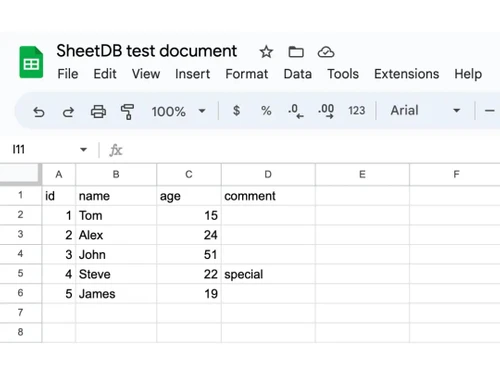Open the 100% zoom dropdown
Viewport: 500px width, 375px height.
point(178,111)
